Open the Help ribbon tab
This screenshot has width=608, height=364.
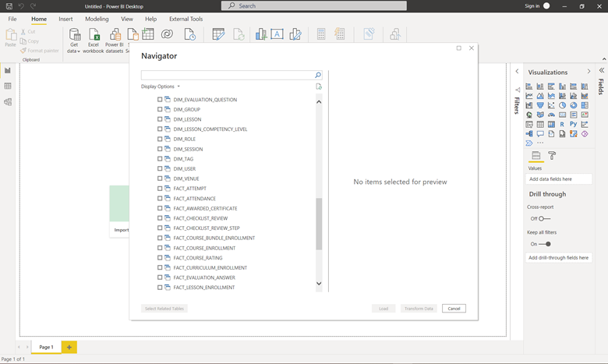click(151, 19)
